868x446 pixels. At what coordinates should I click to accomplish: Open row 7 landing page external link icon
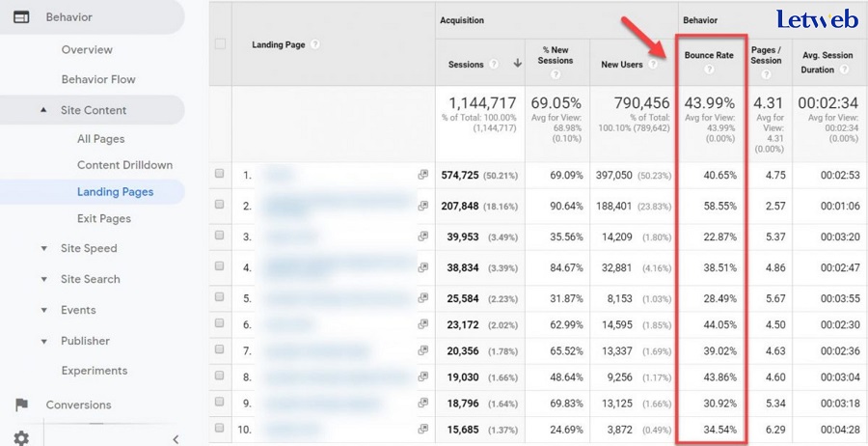[423, 350]
